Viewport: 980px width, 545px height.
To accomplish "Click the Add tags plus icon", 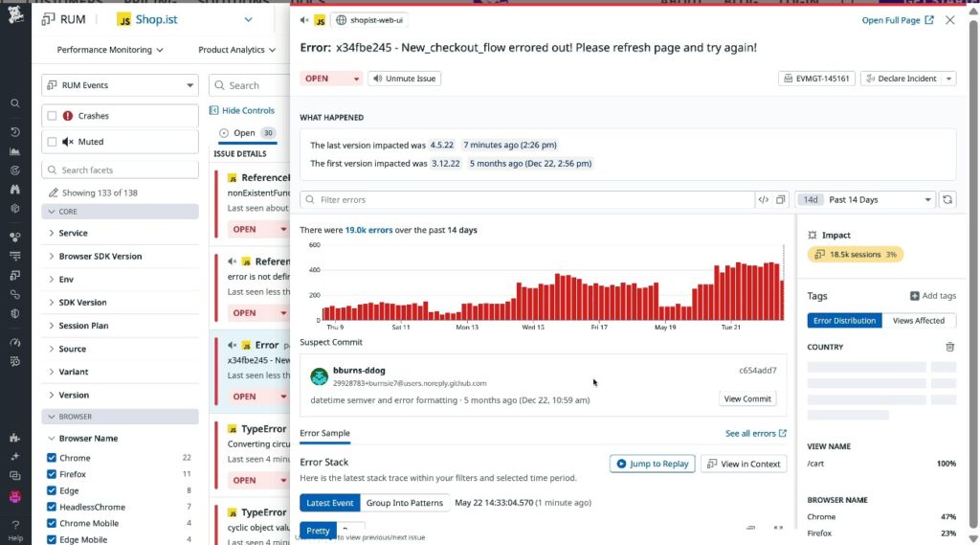I will (x=914, y=295).
